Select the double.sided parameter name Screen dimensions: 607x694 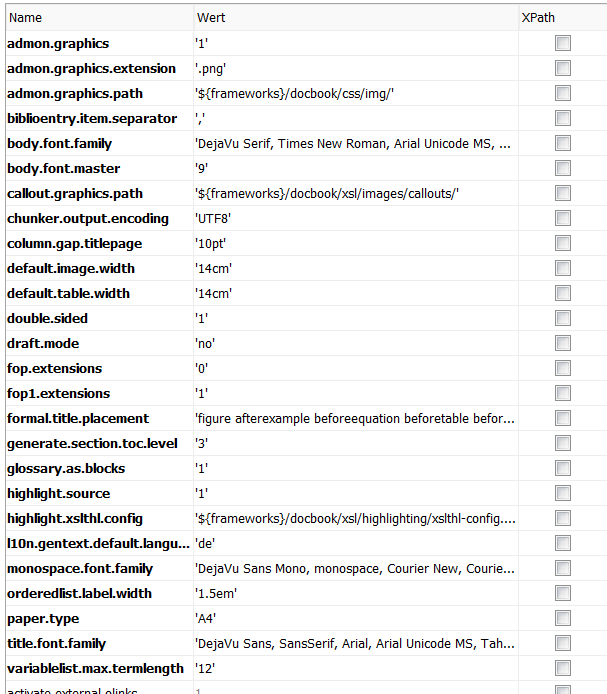pos(48,319)
